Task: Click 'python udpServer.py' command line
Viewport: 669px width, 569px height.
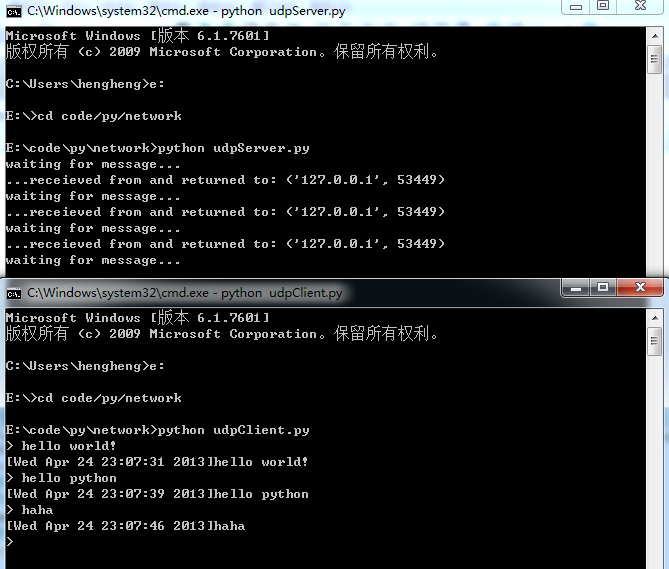Action: [157, 148]
